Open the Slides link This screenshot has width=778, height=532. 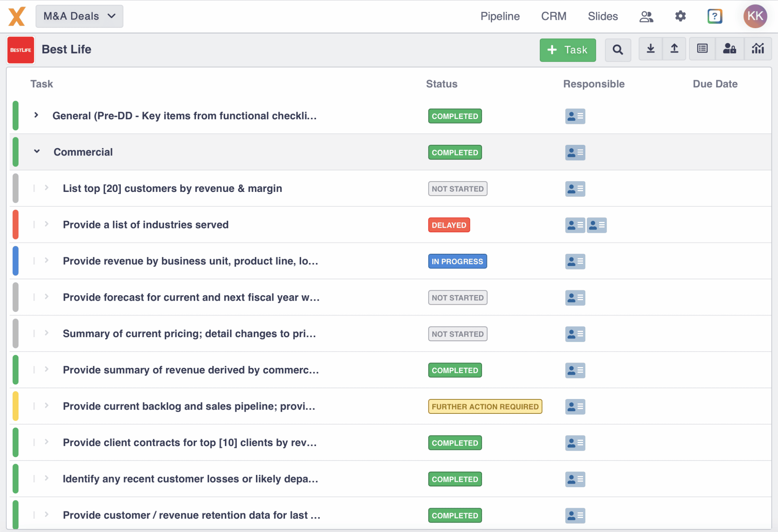[x=603, y=16]
